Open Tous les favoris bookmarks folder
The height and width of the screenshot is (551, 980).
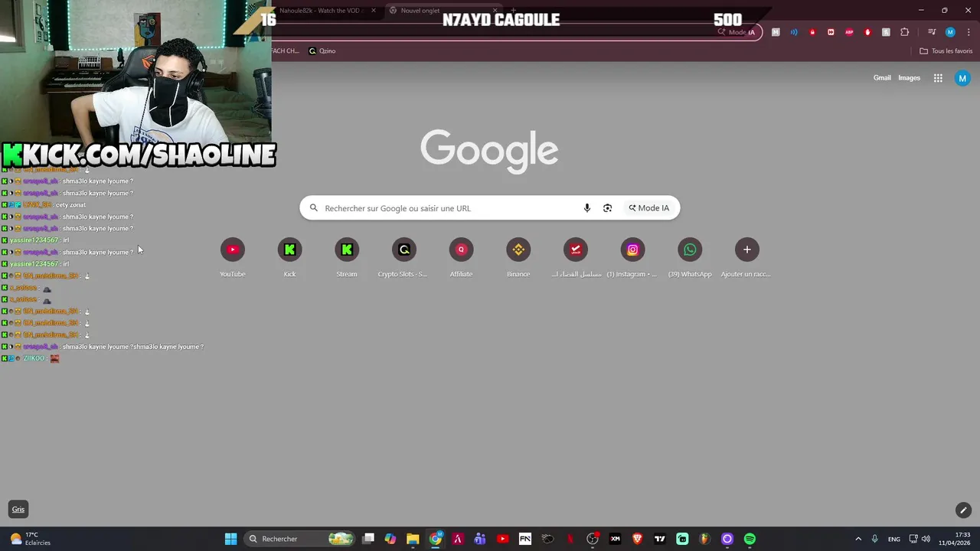[x=946, y=51]
